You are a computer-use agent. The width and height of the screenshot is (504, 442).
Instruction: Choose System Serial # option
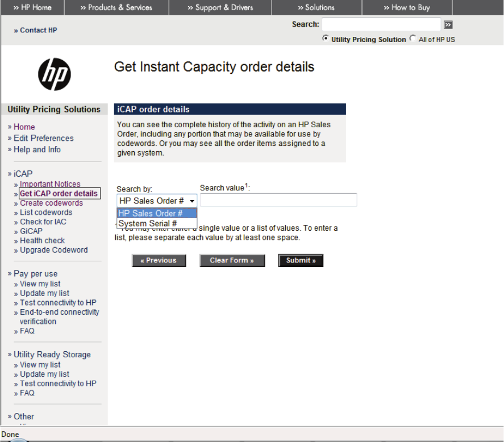pyautogui.click(x=157, y=223)
